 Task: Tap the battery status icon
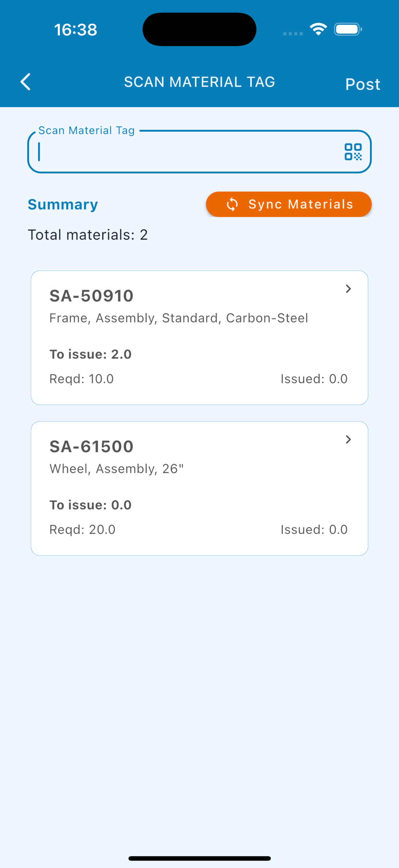(348, 29)
